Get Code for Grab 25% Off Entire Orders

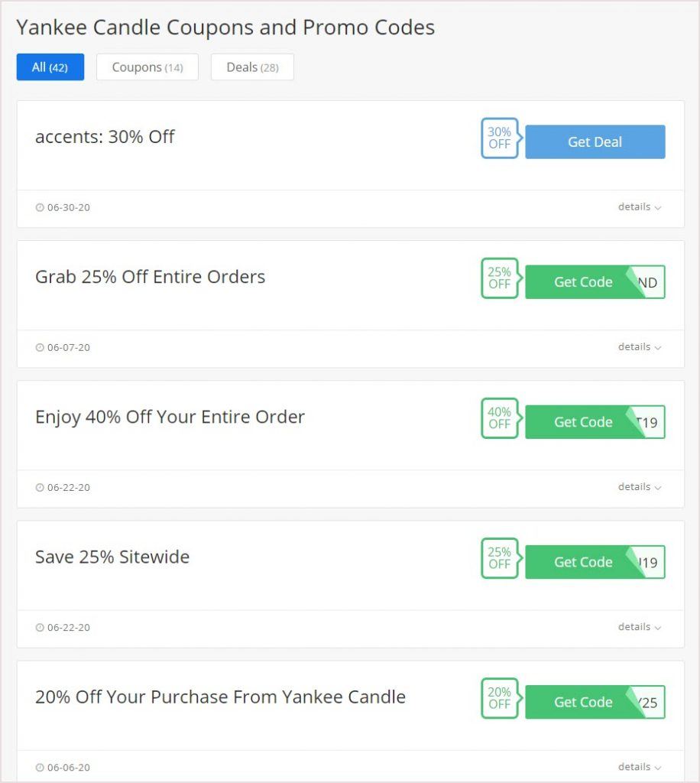pos(584,282)
